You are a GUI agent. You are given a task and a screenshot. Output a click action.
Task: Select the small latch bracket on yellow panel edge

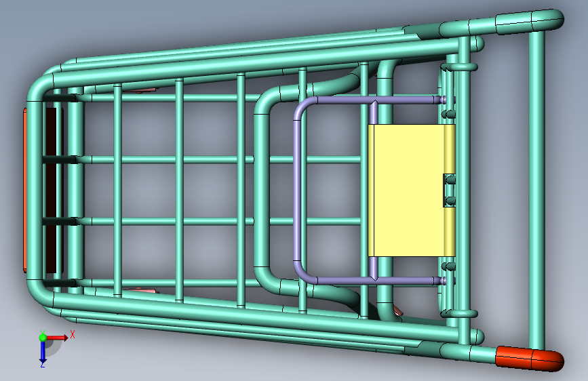(x=449, y=190)
